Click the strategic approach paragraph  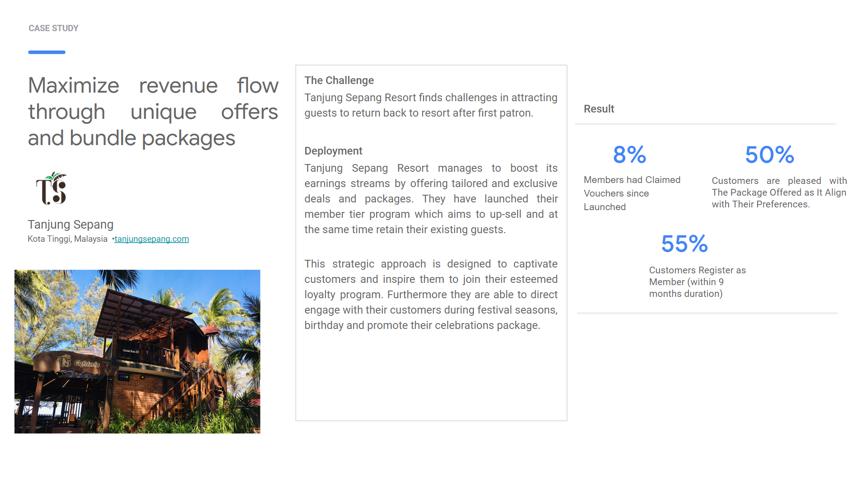pyautogui.click(x=431, y=295)
